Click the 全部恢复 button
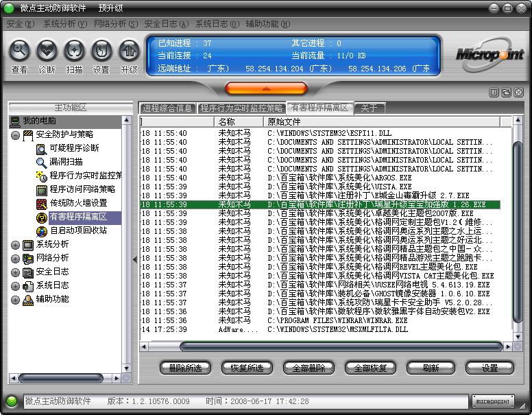The width and height of the screenshot is (532, 415). pos(370,368)
